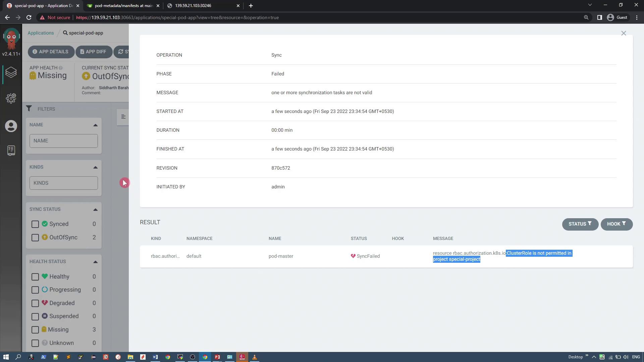Check the Synced sync status filter
The image size is (644, 362).
35,224
